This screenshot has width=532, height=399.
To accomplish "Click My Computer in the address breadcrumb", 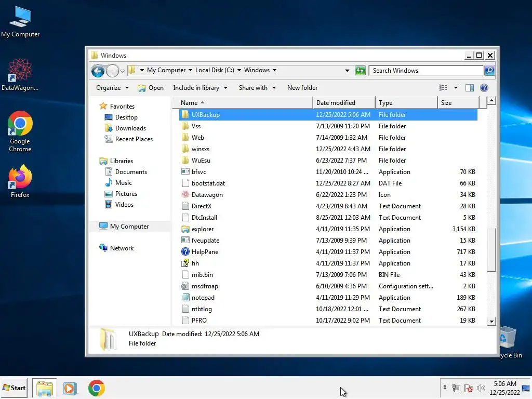I will pos(166,70).
